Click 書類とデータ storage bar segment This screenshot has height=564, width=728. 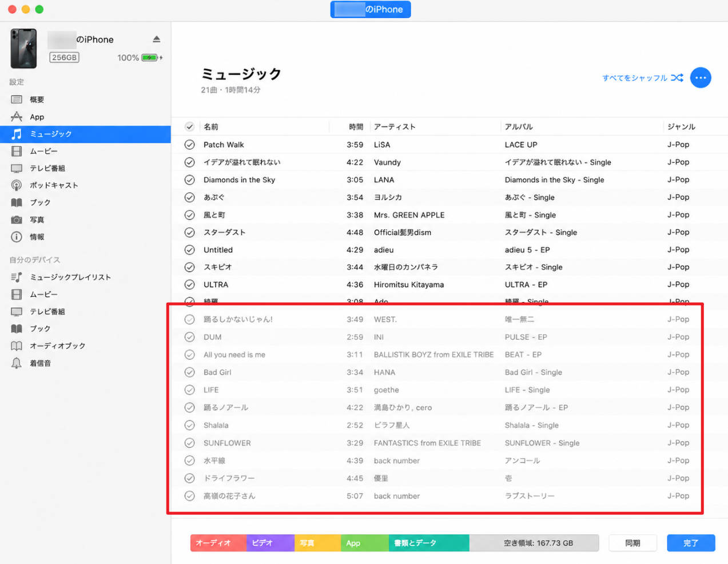coord(429,543)
